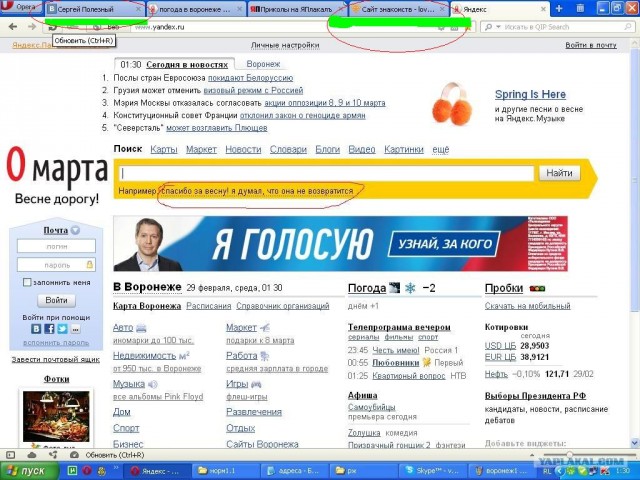Click the логин input field
This screenshot has width=640, height=480.
pos(56,246)
